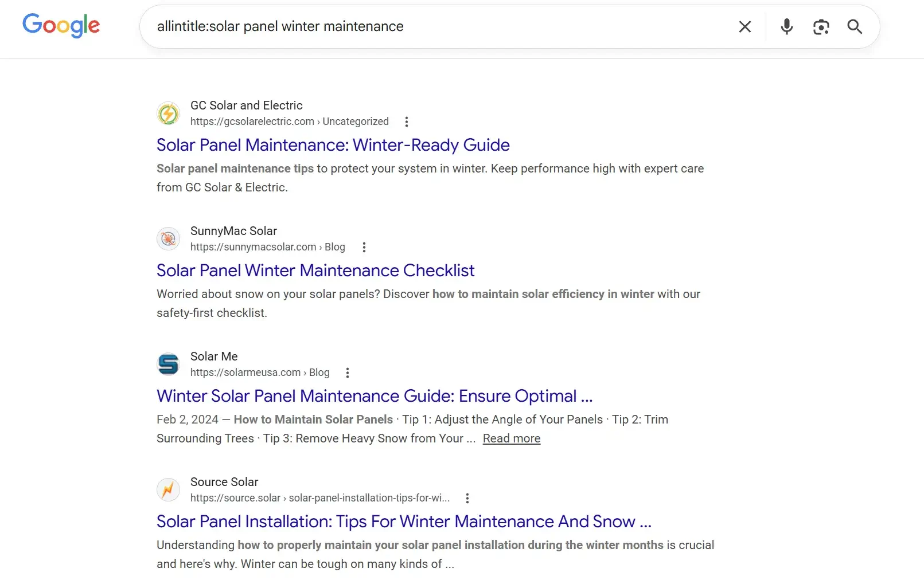Clear the search query with the X button

[x=744, y=26]
